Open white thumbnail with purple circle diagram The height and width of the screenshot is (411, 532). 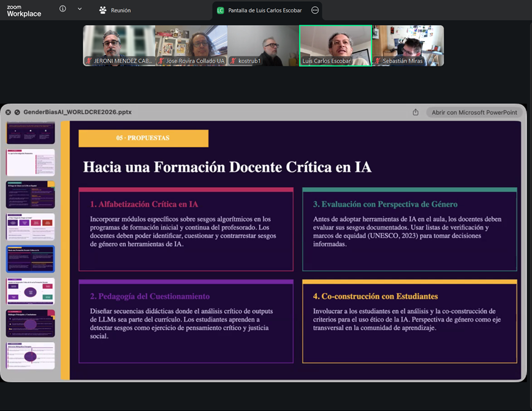[x=31, y=291]
